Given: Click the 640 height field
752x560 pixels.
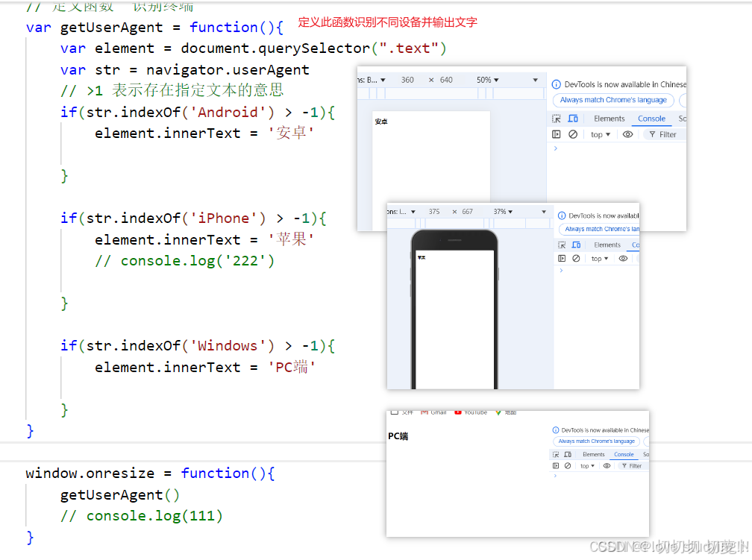Looking at the screenshot, I should 446,80.
